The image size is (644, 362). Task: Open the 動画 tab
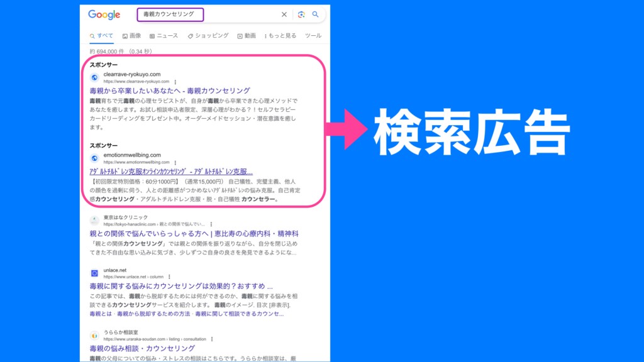coord(247,36)
